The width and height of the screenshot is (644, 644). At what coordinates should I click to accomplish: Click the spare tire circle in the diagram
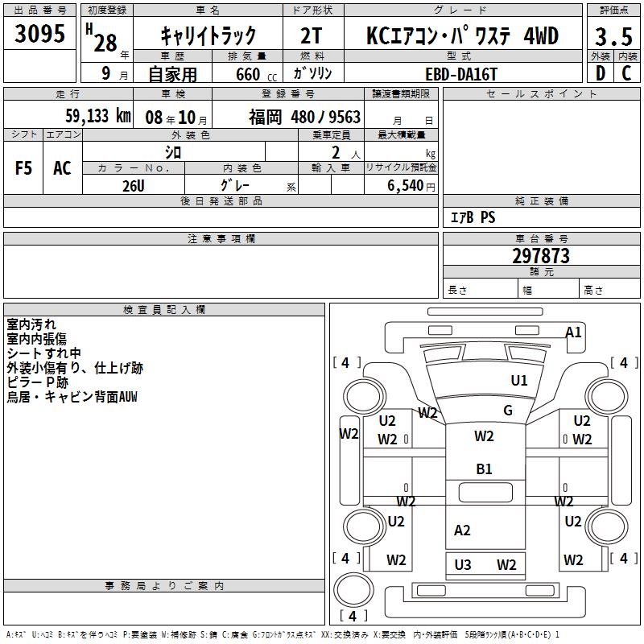pos(353,589)
